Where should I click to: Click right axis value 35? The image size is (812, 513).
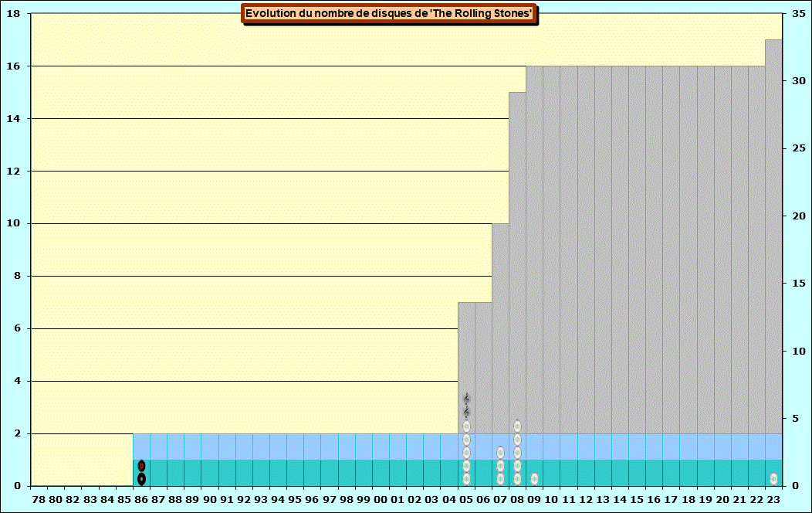(799, 13)
